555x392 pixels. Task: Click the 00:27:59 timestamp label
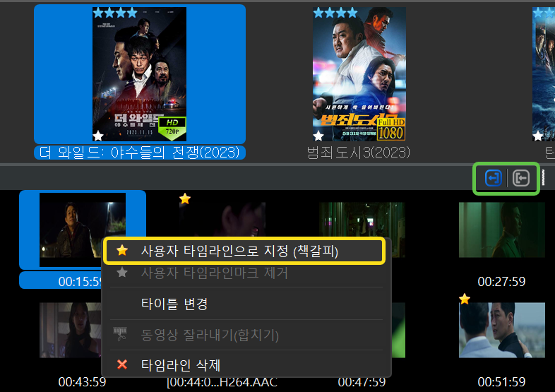(x=501, y=282)
